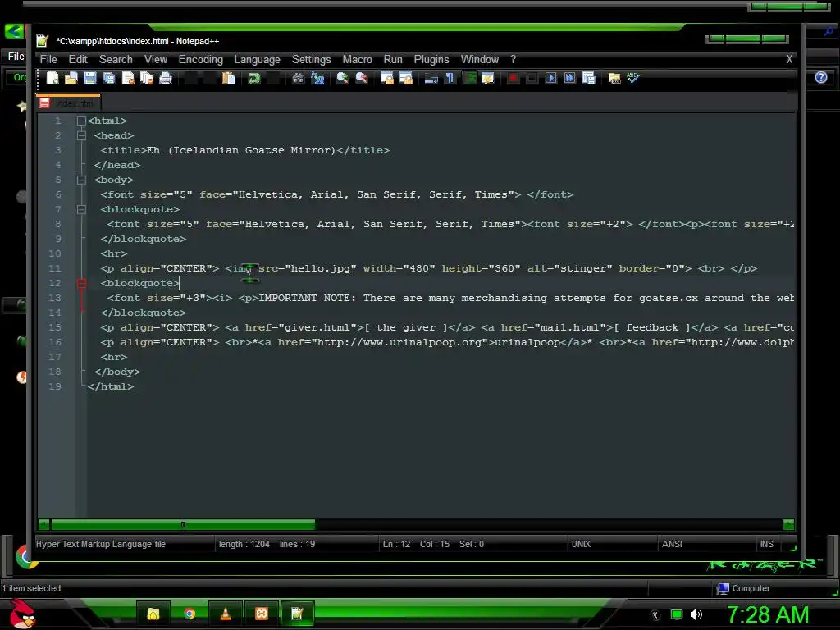Open the File menu in Notepad++
The width and height of the screenshot is (840, 630).
click(x=48, y=59)
